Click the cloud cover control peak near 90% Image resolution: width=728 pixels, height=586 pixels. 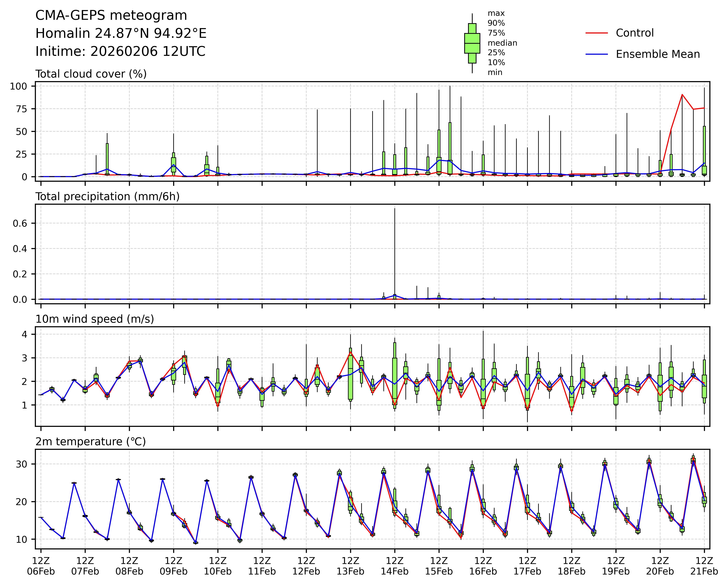point(682,94)
